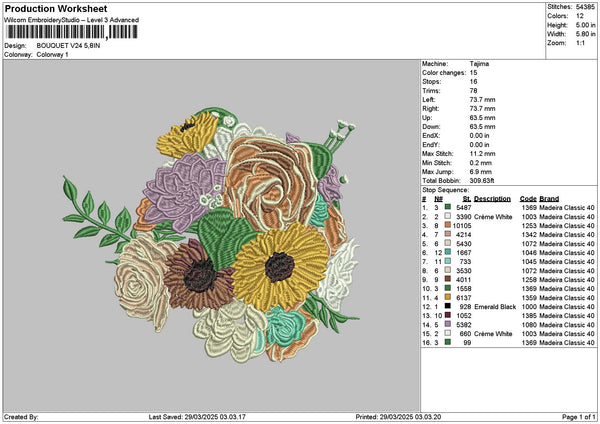The width and height of the screenshot is (600, 424).
Task: Select the Machine value Tajima
Action: pyautogui.click(x=479, y=64)
